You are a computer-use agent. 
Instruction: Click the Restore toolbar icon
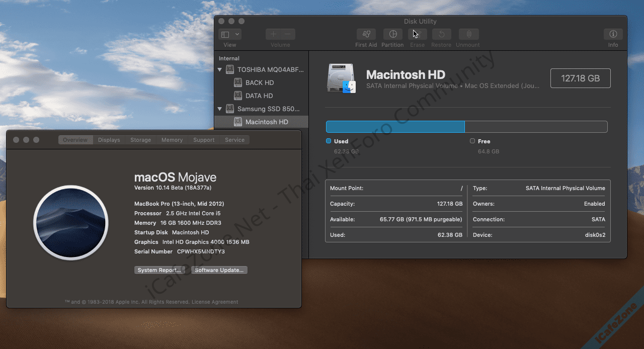click(441, 34)
